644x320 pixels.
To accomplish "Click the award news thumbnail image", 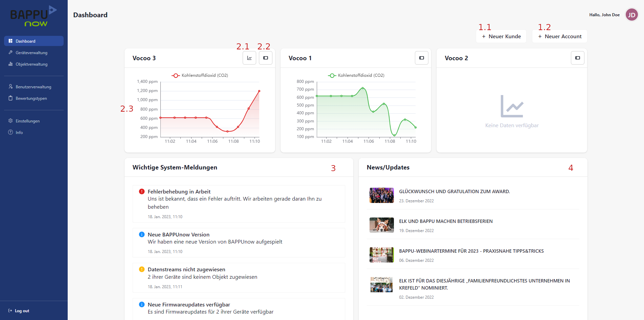I will tap(381, 195).
